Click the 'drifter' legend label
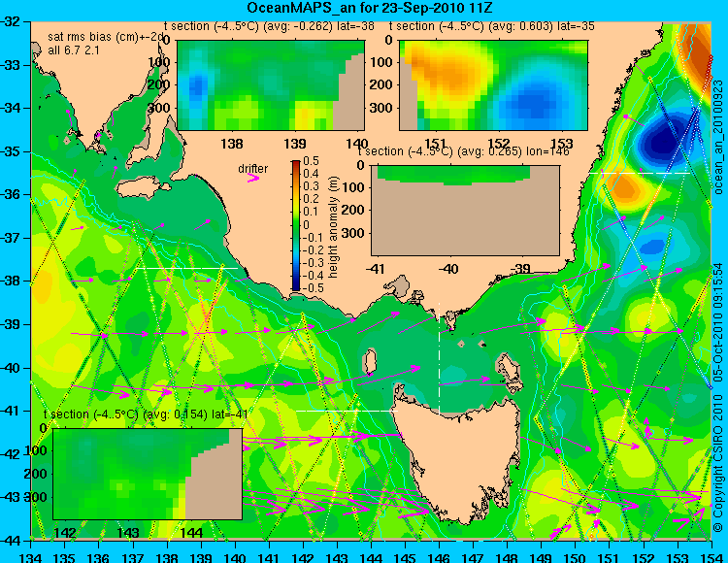This screenshot has width=728, height=563. pyautogui.click(x=253, y=169)
